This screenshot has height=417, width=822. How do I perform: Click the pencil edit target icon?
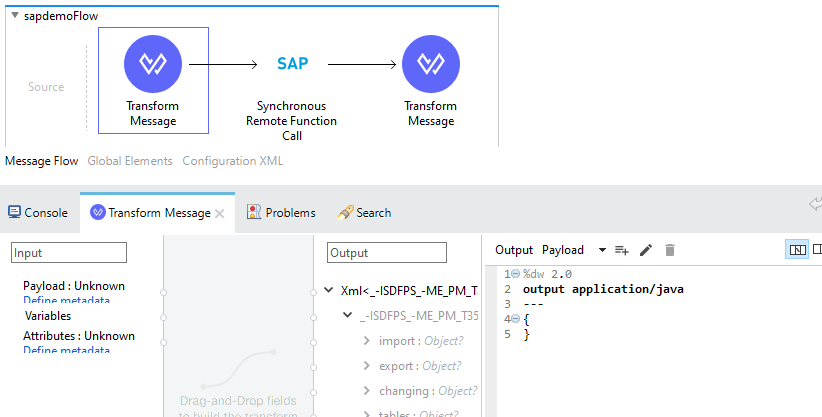coord(646,250)
